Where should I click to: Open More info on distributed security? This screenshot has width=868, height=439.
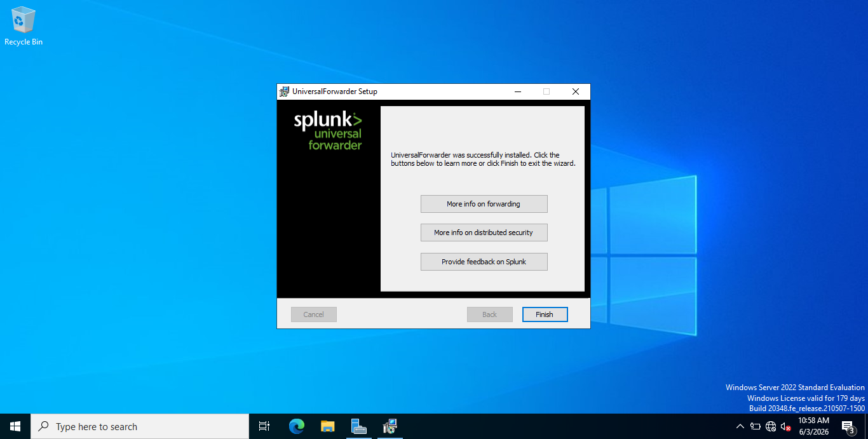click(x=484, y=233)
